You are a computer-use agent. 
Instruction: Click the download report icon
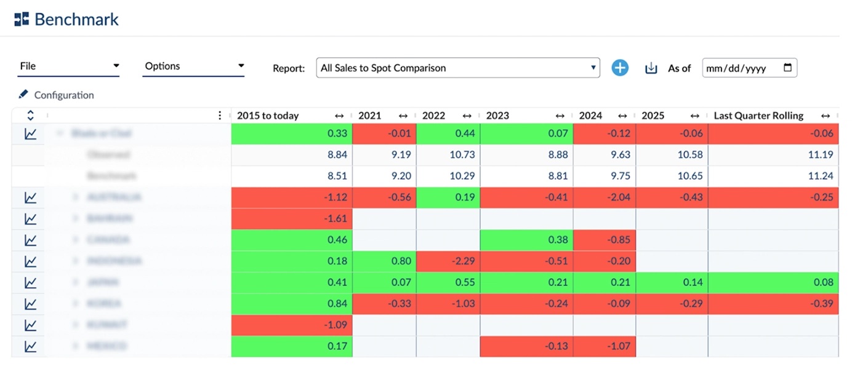651,68
